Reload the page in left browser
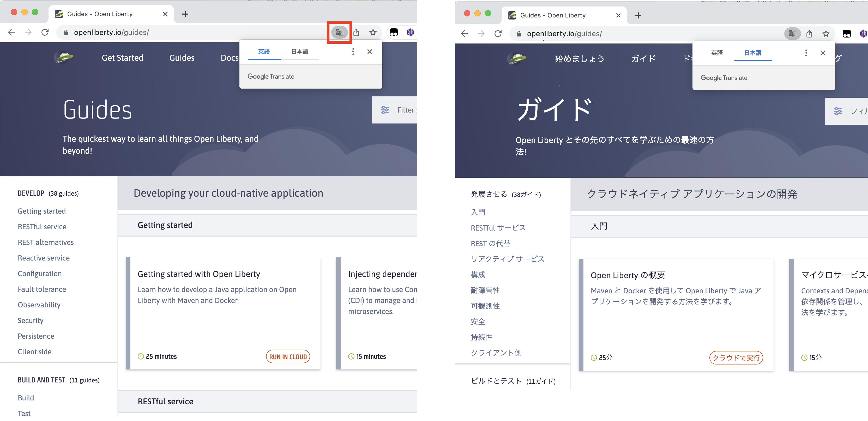 tap(45, 32)
